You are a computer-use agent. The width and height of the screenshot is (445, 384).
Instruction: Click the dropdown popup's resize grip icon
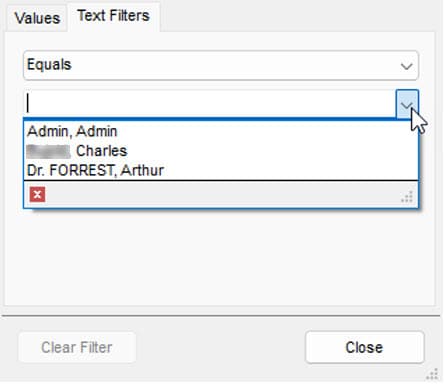(407, 197)
